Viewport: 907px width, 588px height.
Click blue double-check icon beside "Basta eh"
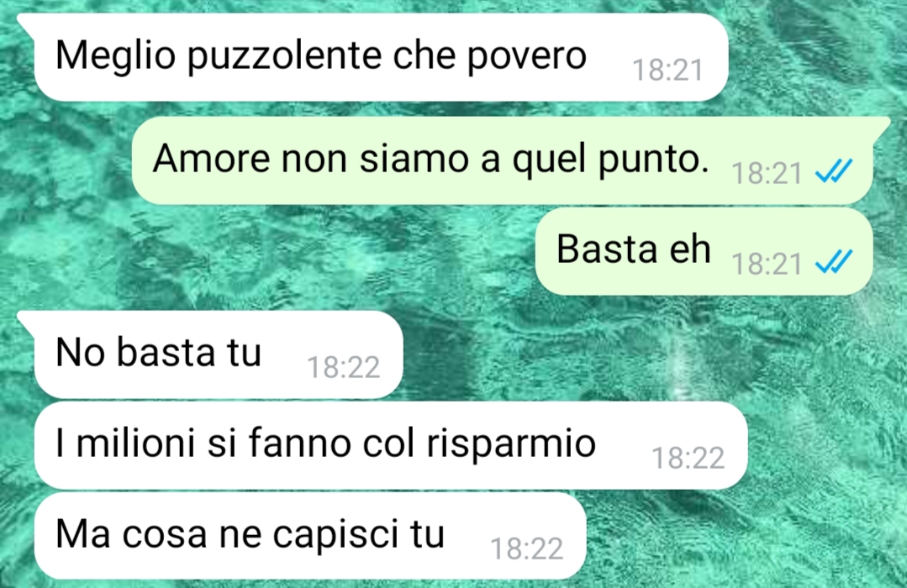[834, 262]
